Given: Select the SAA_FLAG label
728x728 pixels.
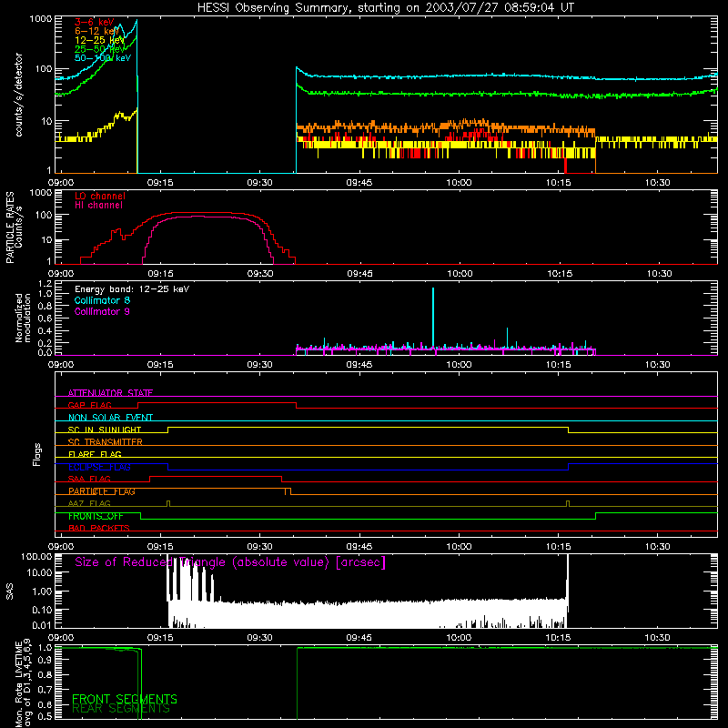Looking at the screenshot, I should click(x=89, y=479).
